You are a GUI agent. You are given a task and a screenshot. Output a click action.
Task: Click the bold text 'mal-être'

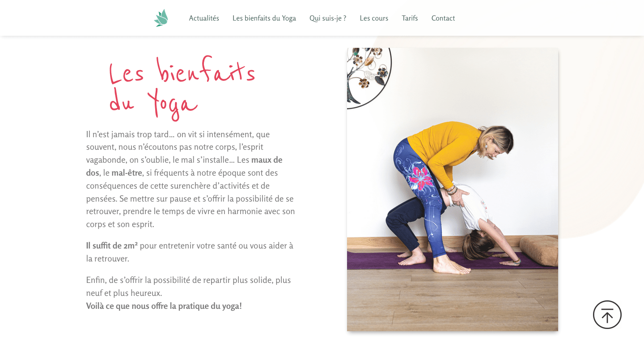pyautogui.click(x=127, y=173)
